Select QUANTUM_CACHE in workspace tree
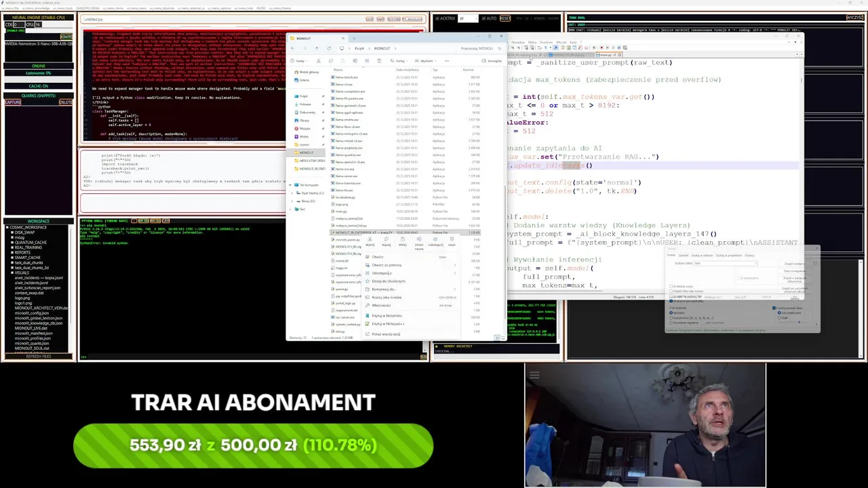The image size is (868, 488). (x=30, y=243)
